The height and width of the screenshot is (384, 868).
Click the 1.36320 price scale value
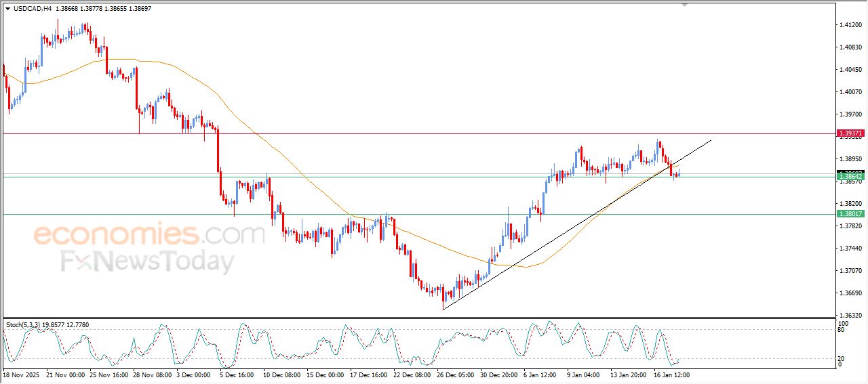click(x=850, y=316)
